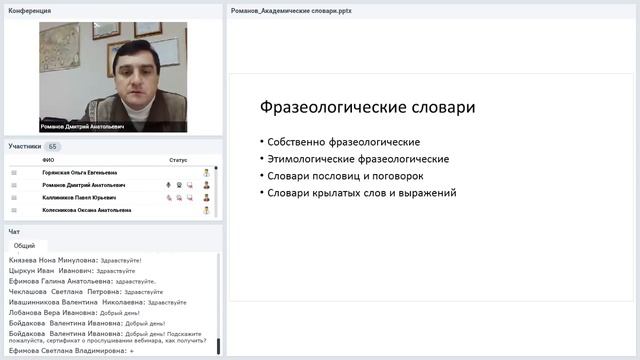Click bullet Словари крылатых слов и выражений
This screenshot has height=360, width=640.
tap(362, 193)
